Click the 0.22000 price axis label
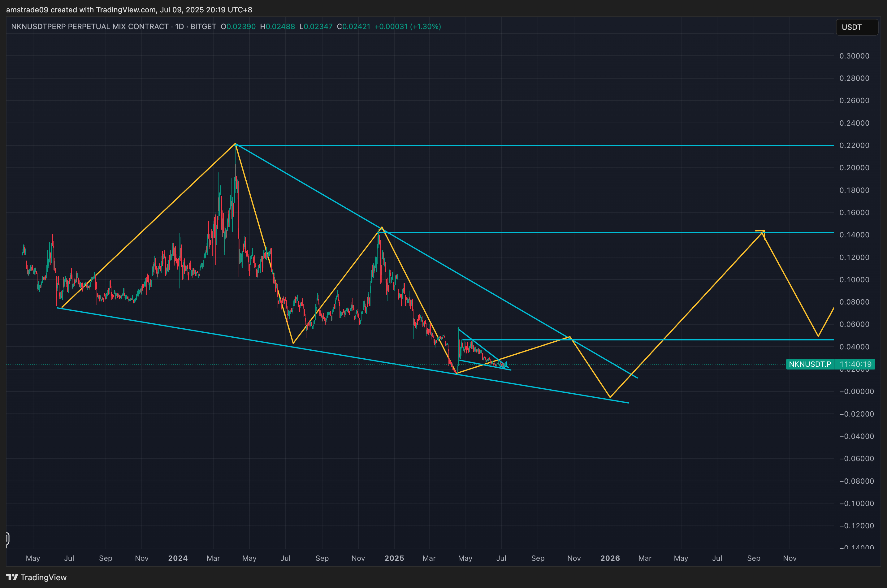This screenshot has height=588, width=887. tap(854, 145)
